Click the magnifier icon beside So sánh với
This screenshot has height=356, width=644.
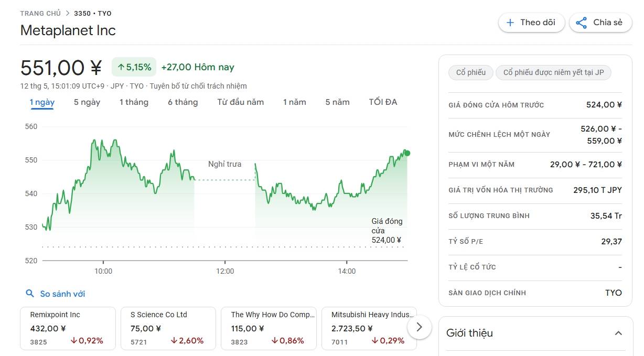pyautogui.click(x=30, y=294)
